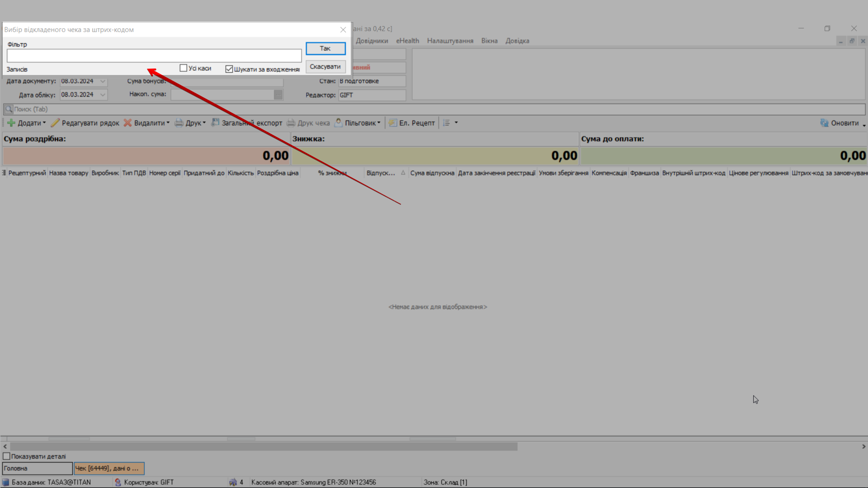
Task: Click the Пільговик person icon
Action: [x=339, y=122]
